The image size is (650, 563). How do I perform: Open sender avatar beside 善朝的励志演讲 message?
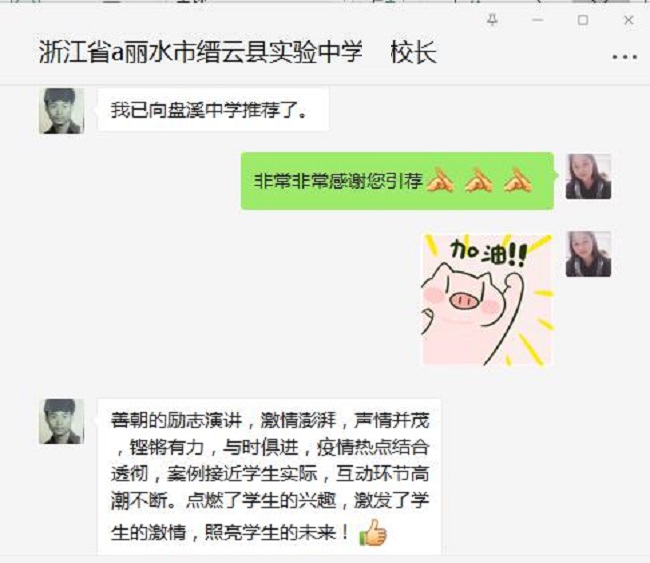coord(62,421)
